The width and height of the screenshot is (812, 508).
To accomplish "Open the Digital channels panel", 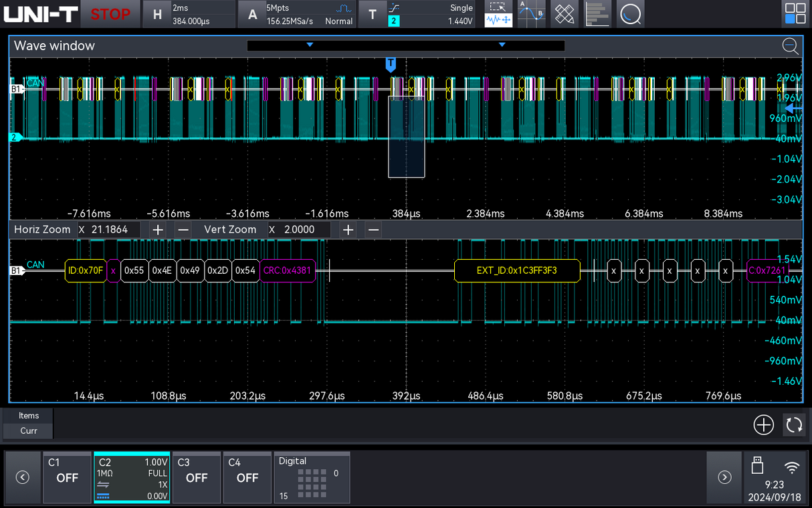I will coord(312,477).
